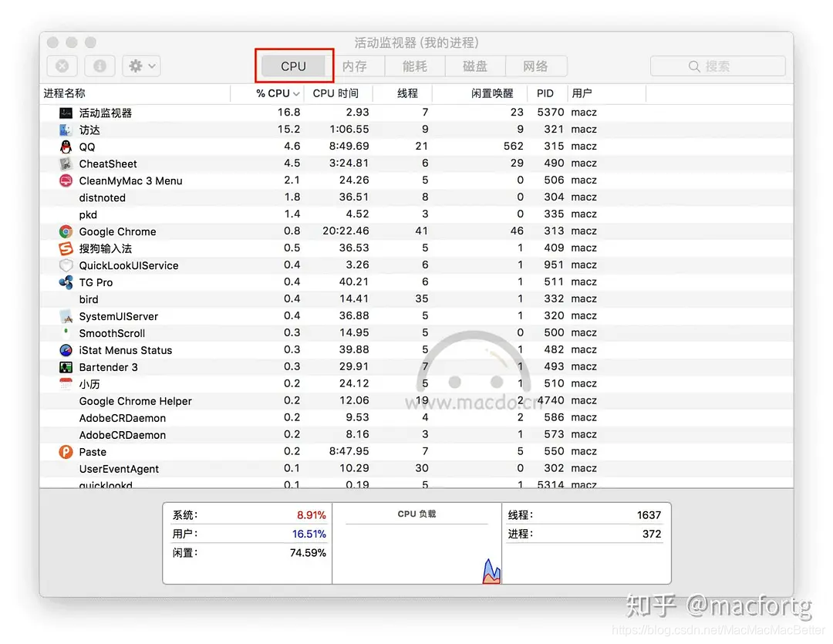Switch to the 内存 tab

(x=354, y=66)
